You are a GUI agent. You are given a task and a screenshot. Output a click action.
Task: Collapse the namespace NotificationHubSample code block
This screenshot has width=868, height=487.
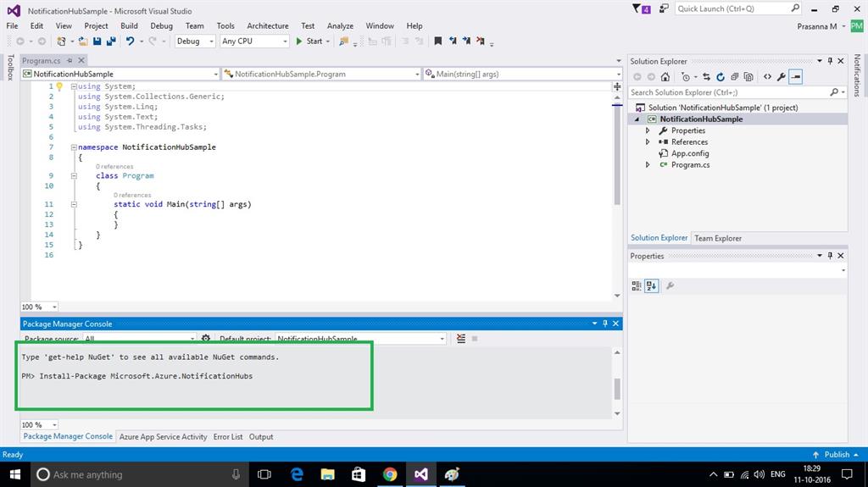74,147
